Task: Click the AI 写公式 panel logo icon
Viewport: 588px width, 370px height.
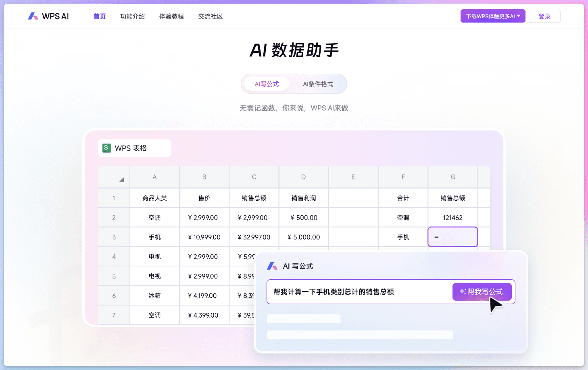Action: [272, 266]
